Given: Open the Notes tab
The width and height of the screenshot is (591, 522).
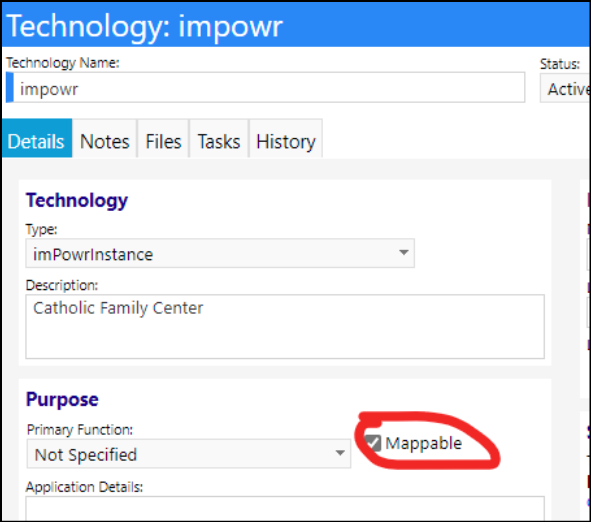Looking at the screenshot, I should pos(104,138).
